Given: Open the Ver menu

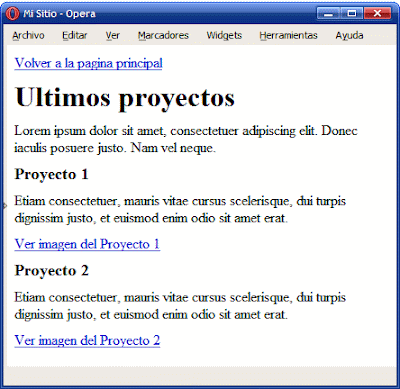Looking at the screenshot, I should pos(113,35).
